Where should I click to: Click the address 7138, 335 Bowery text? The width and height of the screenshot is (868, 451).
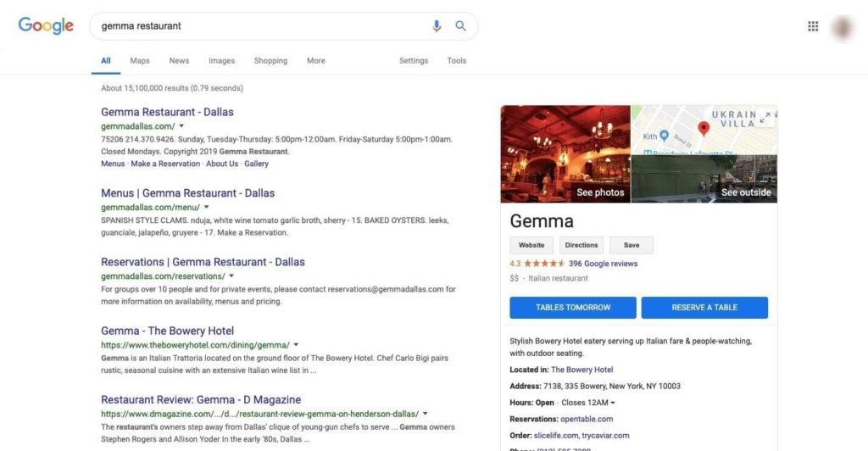pyautogui.click(x=612, y=387)
